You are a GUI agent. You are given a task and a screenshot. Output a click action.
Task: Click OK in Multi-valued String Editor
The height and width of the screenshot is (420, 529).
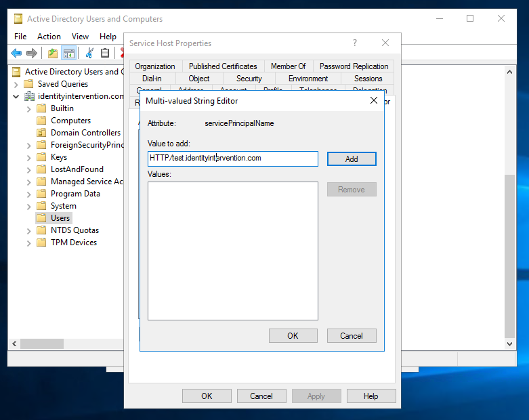pyautogui.click(x=293, y=336)
